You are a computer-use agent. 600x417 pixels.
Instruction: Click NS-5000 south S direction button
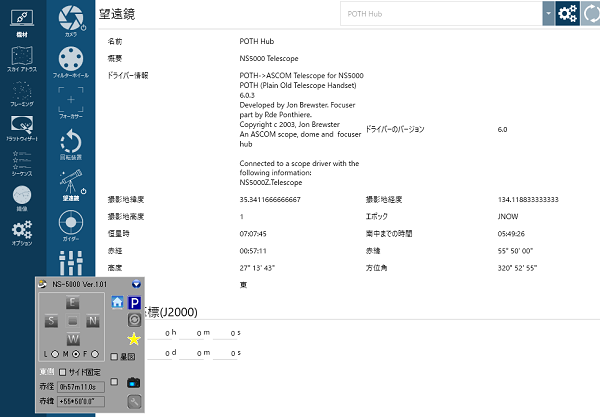click(x=51, y=321)
